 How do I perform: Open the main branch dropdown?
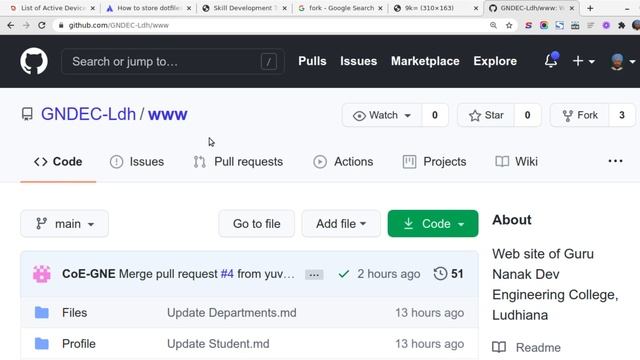64,224
